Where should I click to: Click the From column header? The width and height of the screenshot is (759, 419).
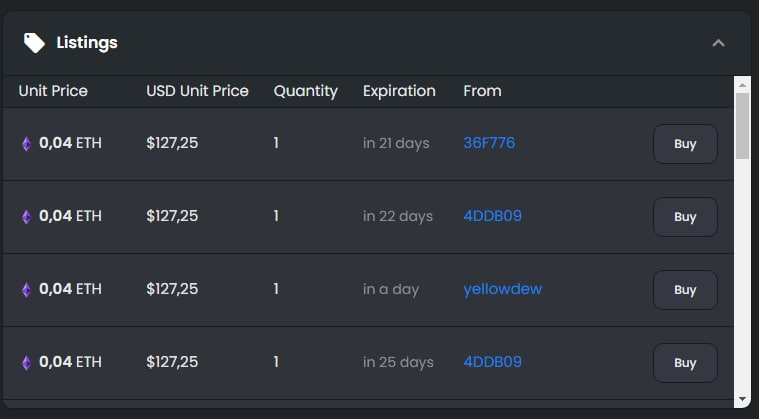tap(482, 91)
